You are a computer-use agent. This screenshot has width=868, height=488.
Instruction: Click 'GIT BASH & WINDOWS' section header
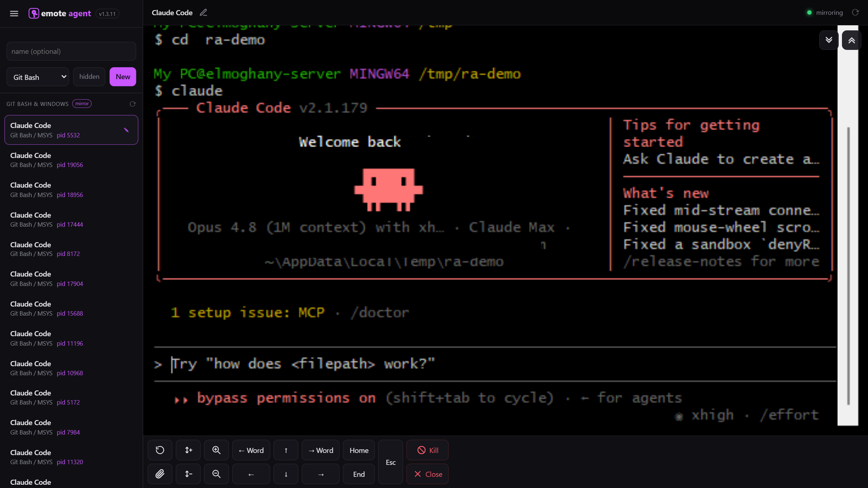(37, 104)
